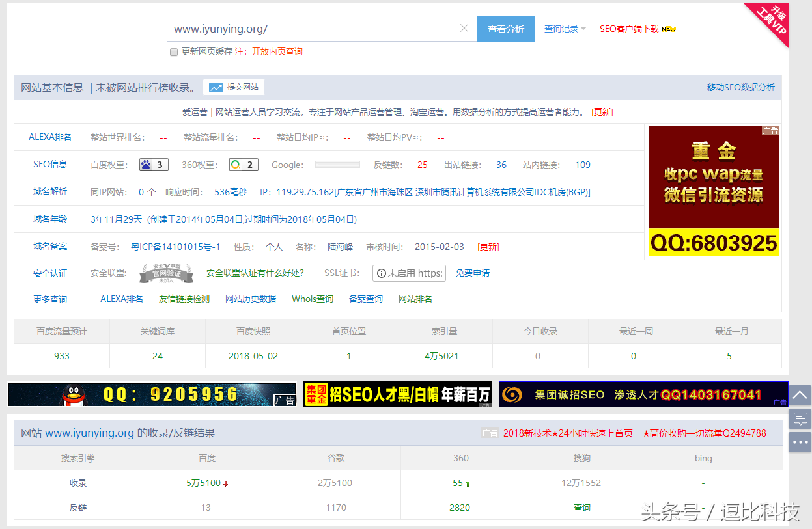Open the three-dots more icon
This screenshot has width=812, height=529.
(800, 442)
